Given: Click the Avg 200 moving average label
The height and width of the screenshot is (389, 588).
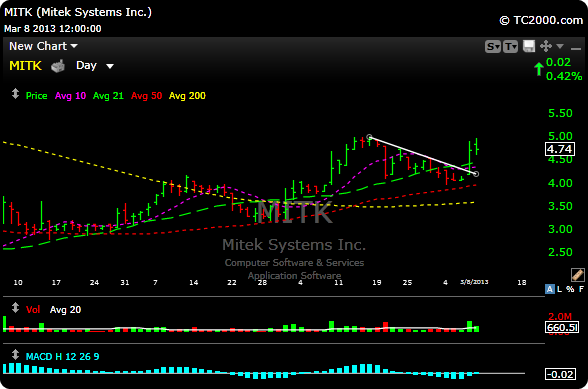Looking at the screenshot, I should click(x=187, y=96).
